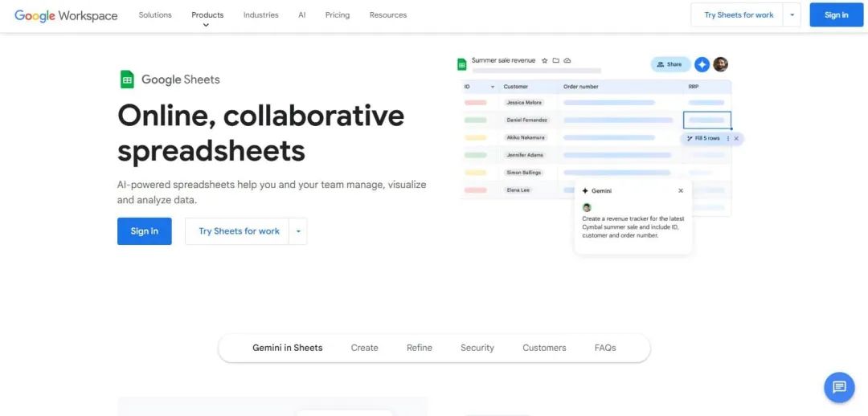The image size is (868, 416).
Task: Click the Google Workspace logo
Action: (66, 15)
